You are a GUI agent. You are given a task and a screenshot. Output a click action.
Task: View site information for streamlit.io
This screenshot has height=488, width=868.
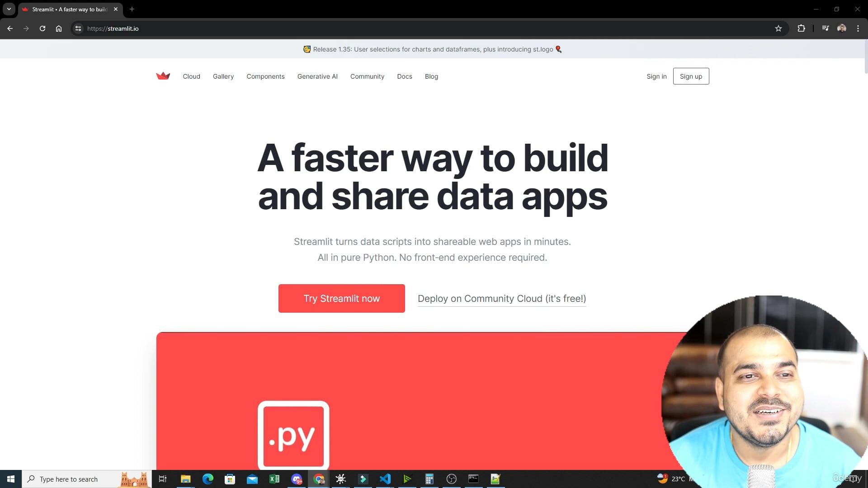pyautogui.click(x=78, y=28)
